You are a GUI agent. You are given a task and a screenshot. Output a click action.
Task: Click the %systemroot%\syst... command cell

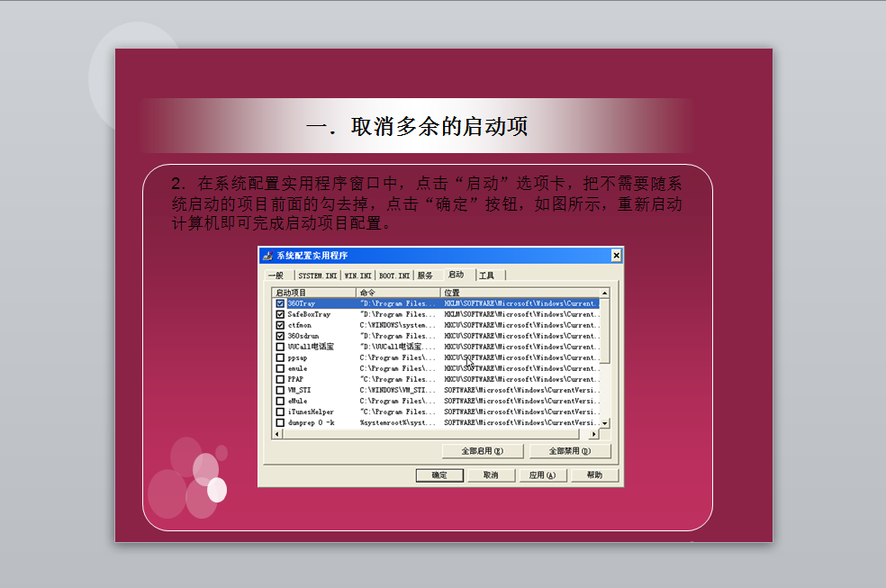point(398,422)
